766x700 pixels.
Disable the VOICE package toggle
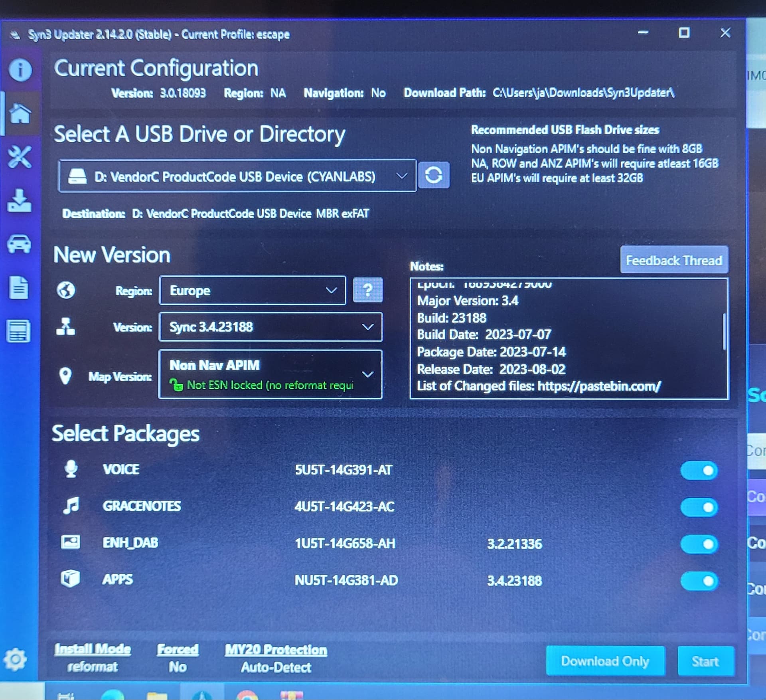click(x=699, y=471)
